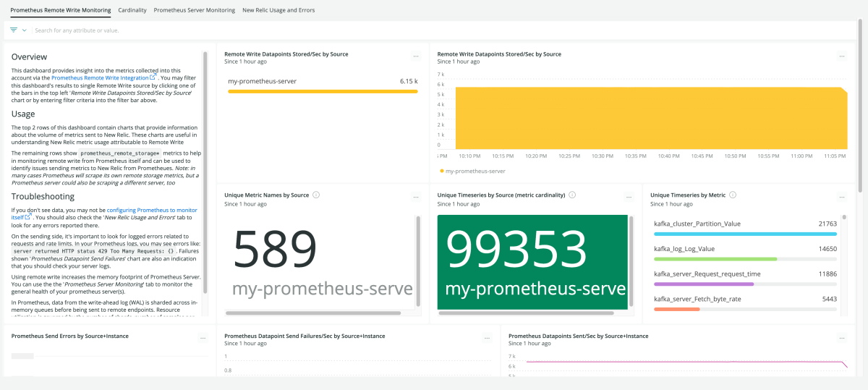This screenshot has height=390, width=868.
Task: Expand the filter dropdown chevron
Action: point(25,30)
